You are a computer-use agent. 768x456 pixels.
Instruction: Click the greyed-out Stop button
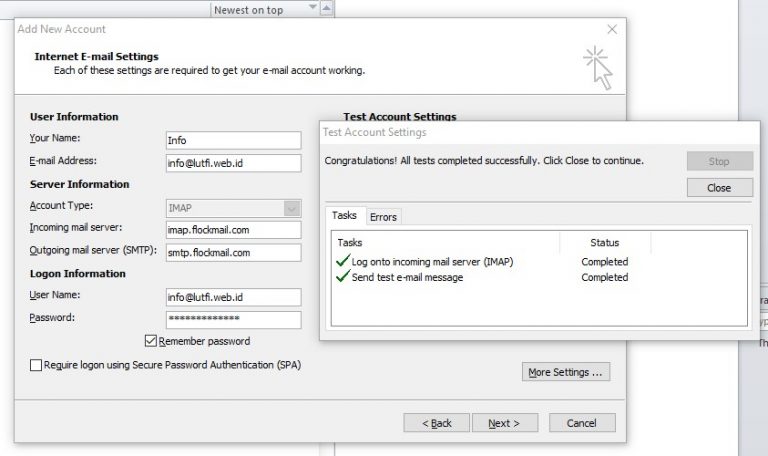720,161
